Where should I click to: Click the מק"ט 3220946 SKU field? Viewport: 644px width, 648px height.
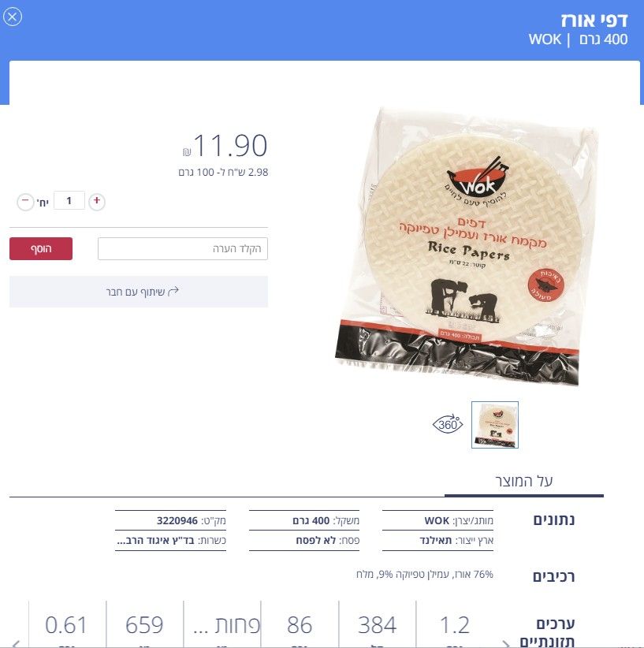(x=171, y=520)
